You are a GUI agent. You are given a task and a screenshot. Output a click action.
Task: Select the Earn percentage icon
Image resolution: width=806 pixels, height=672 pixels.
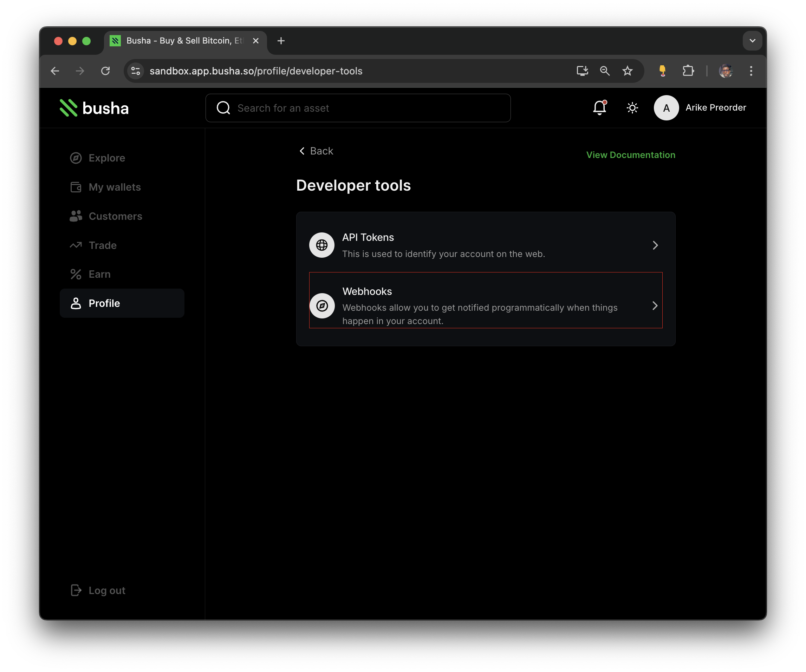(x=76, y=274)
